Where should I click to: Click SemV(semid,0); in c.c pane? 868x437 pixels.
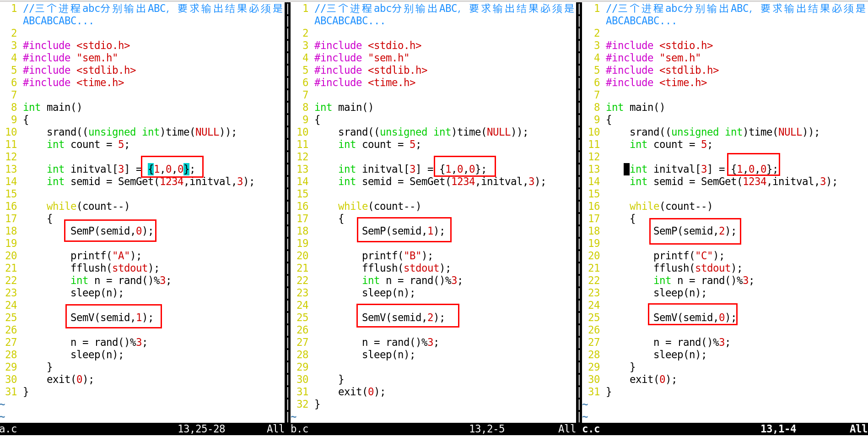pos(695,317)
